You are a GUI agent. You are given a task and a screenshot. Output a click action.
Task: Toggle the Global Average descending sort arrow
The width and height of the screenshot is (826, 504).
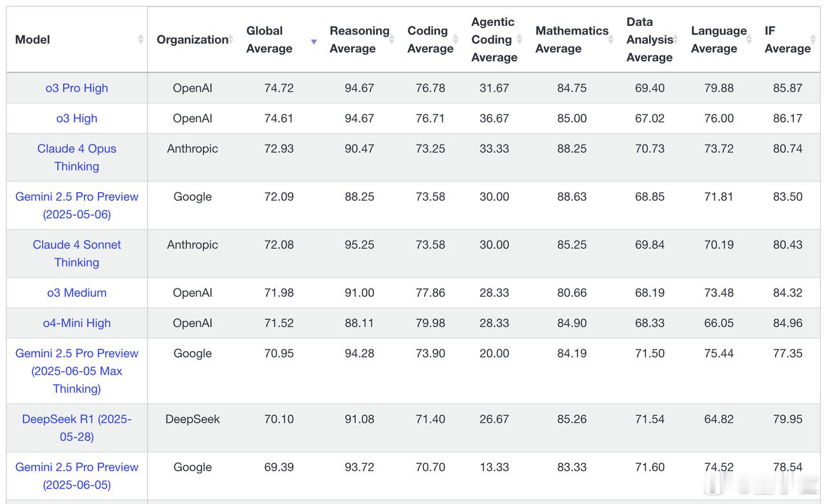pos(314,42)
